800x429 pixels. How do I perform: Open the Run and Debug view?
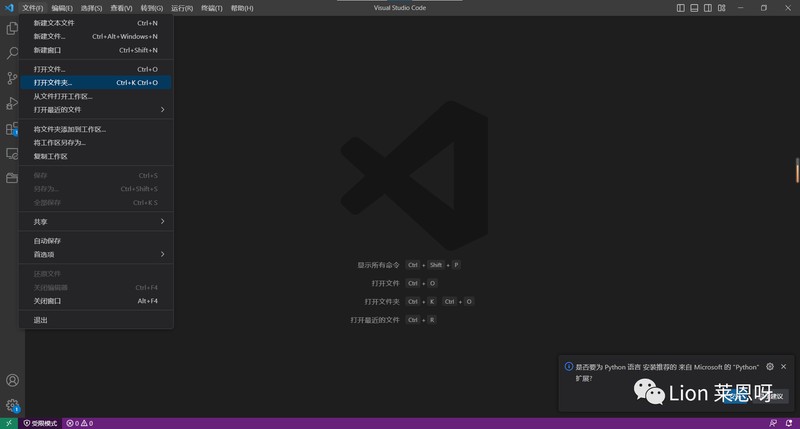pos(12,103)
